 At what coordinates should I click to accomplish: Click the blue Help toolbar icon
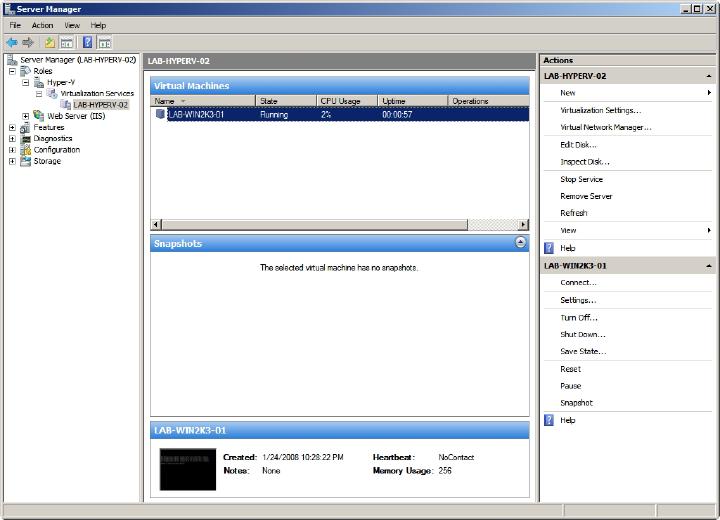tap(87, 43)
